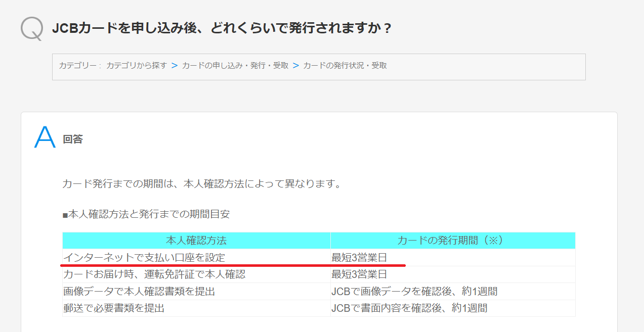Click the cell カードお届け時、運転免許証で本人確認
Screen dimensions: 644x332
(x=196, y=274)
